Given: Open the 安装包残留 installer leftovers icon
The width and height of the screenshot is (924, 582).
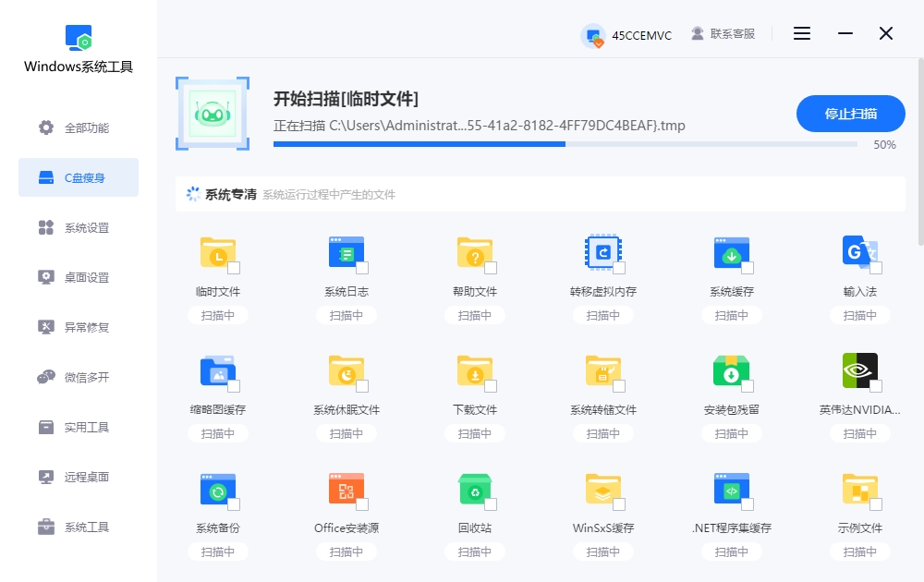Looking at the screenshot, I should coord(731,371).
